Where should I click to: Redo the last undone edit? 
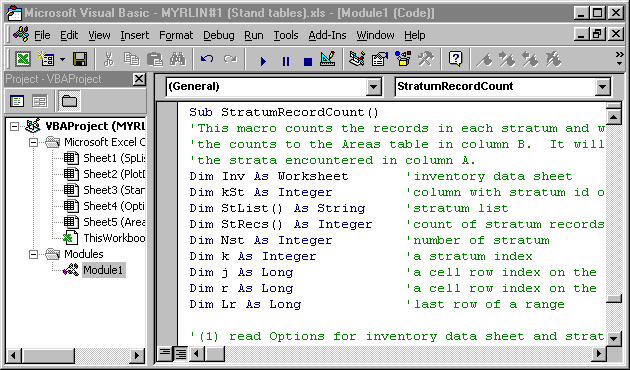tap(230, 60)
